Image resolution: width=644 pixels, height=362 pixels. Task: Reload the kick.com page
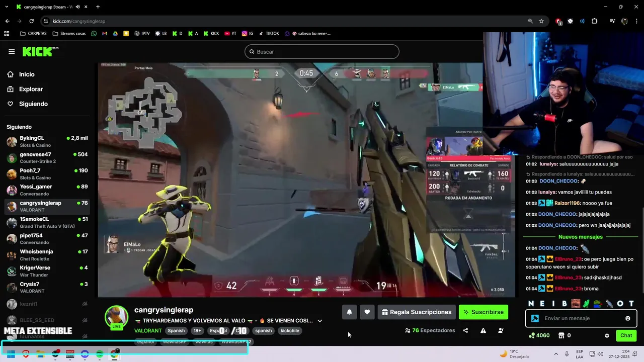32,21
